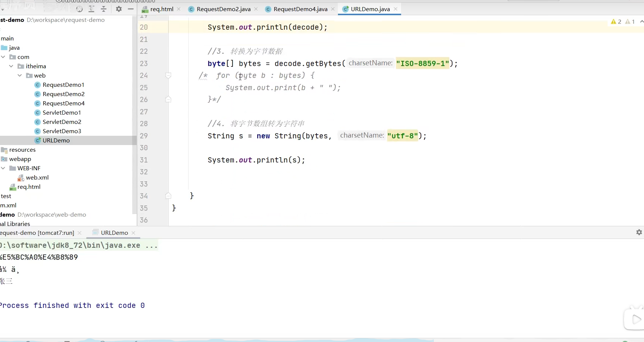Hide the project panel with minus icon

click(x=131, y=9)
